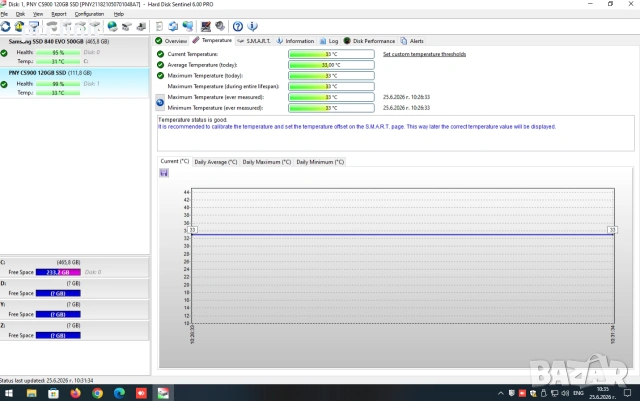Viewport: 640px width, 401px height.
Task: Click the globe with disk toolbar icon
Action: coord(112,27)
